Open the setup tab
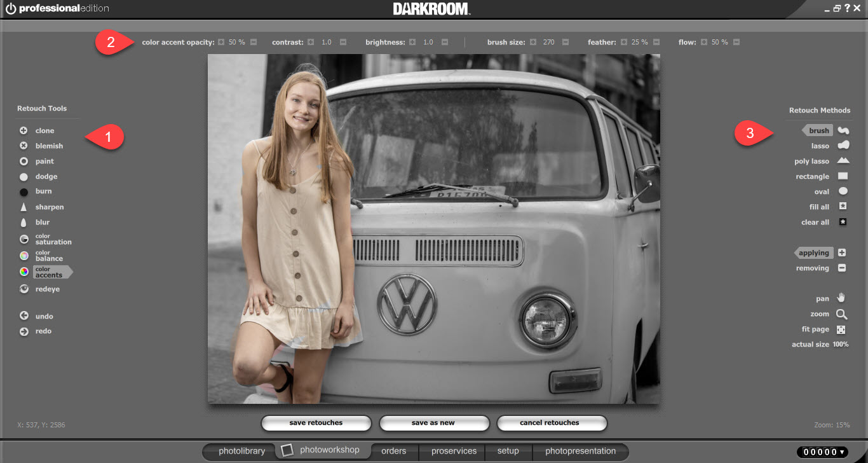 pos(508,452)
